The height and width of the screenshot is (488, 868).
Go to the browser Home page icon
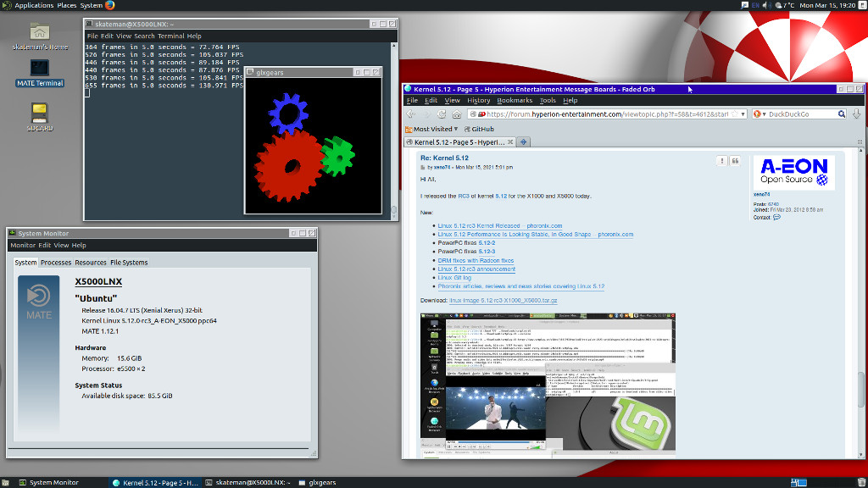(457, 114)
